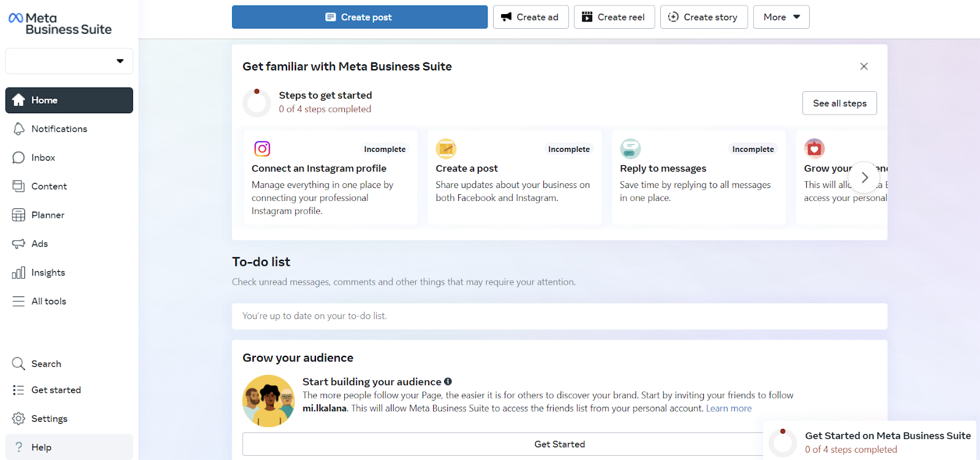
Task: Open Search in the sidebar
Action: coord(69,364)
